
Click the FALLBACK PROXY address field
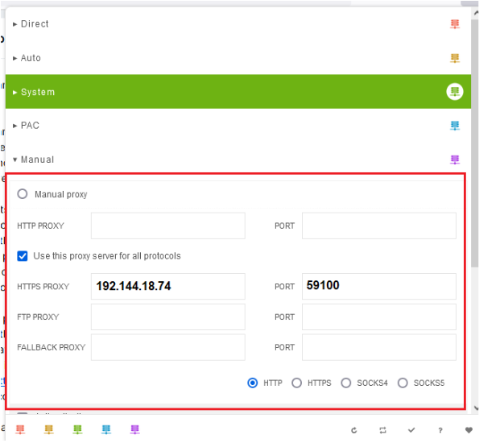[x=168, y=347]
